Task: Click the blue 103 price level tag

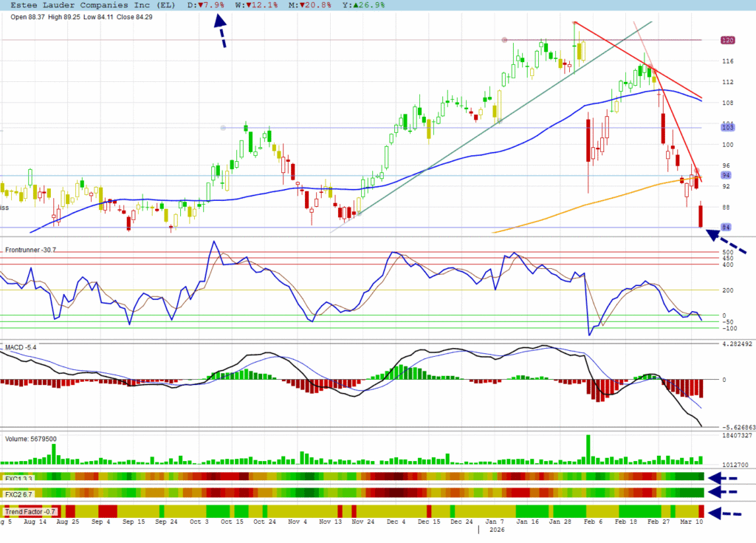Action: click(726, 128)
